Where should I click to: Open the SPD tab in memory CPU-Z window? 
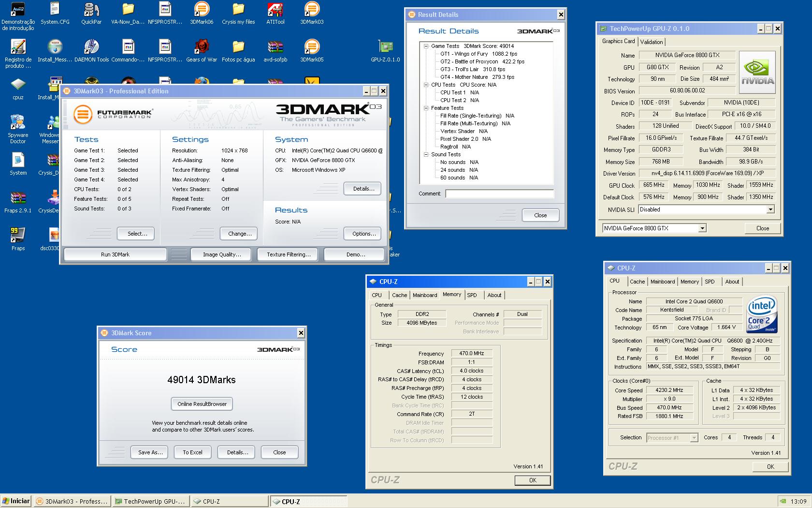point(472,295)
